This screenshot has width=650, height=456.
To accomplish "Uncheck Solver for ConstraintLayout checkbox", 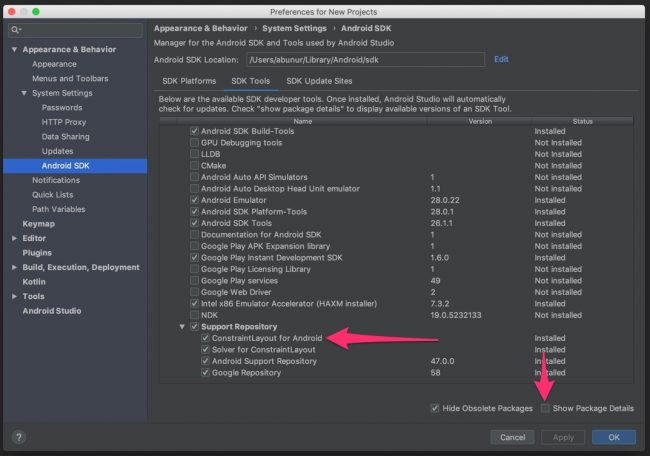I will point(205,350).
